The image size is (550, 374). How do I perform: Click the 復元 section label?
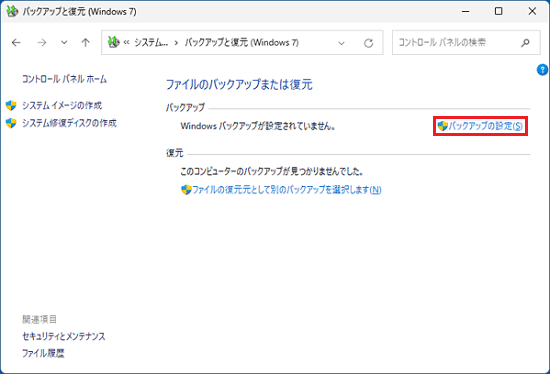tap(174, 153)
